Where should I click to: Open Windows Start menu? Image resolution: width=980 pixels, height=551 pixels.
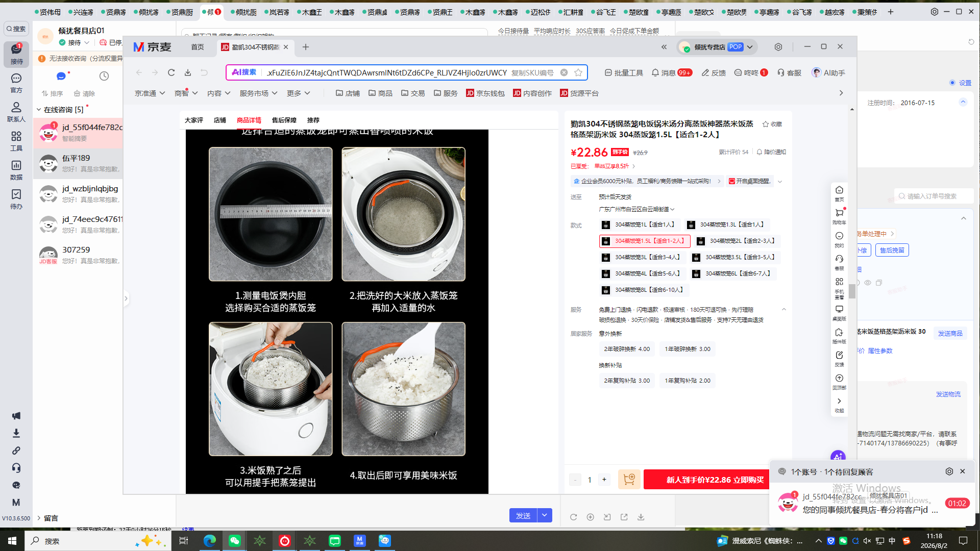pos(12,541)
